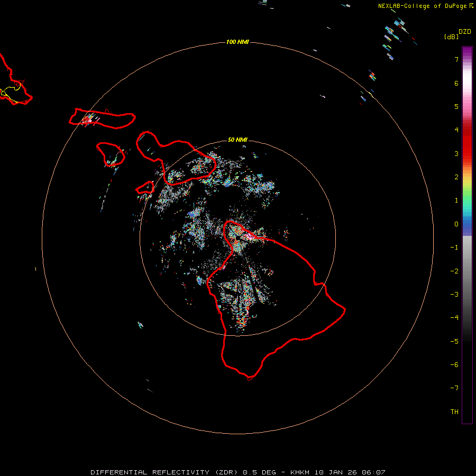This screenshot has width=476, height=476.
Task: Click the "4" value on the color scale
Action: click(456, 130)
